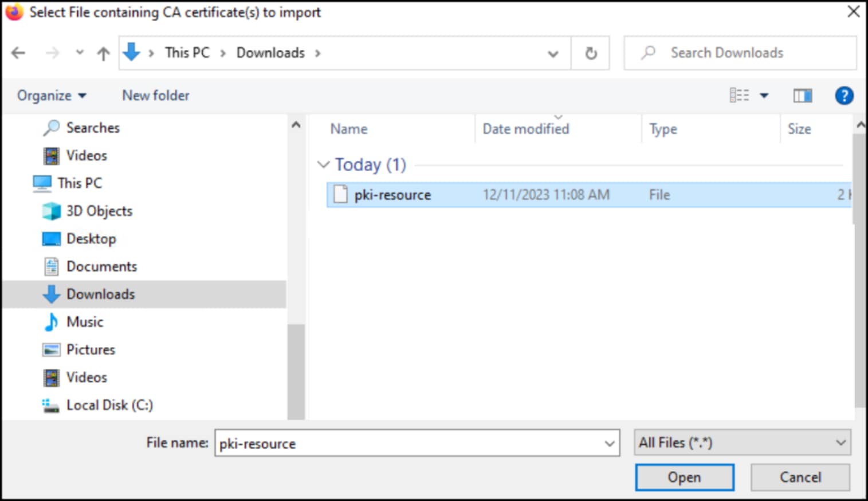868x501 pixels.
Task: Click the Open button
Action: coord(684,477)
